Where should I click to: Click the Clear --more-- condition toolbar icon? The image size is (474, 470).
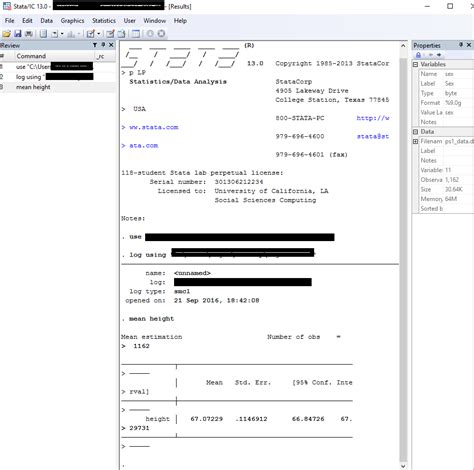point(150,34)
